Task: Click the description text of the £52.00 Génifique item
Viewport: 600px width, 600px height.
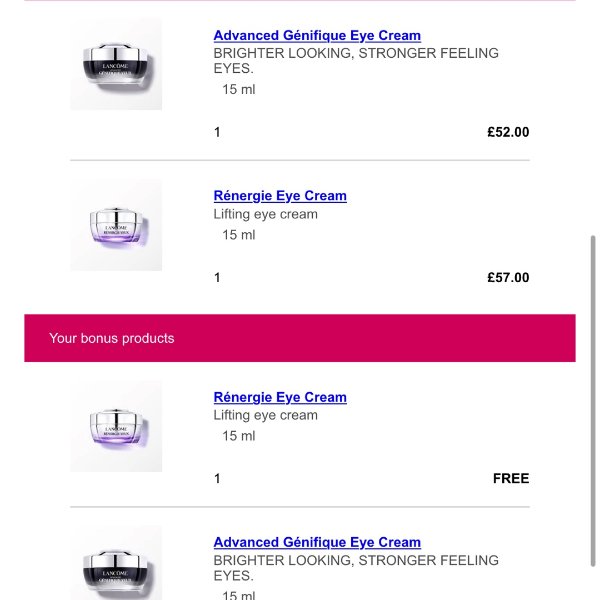Action: tap(355, 60)
